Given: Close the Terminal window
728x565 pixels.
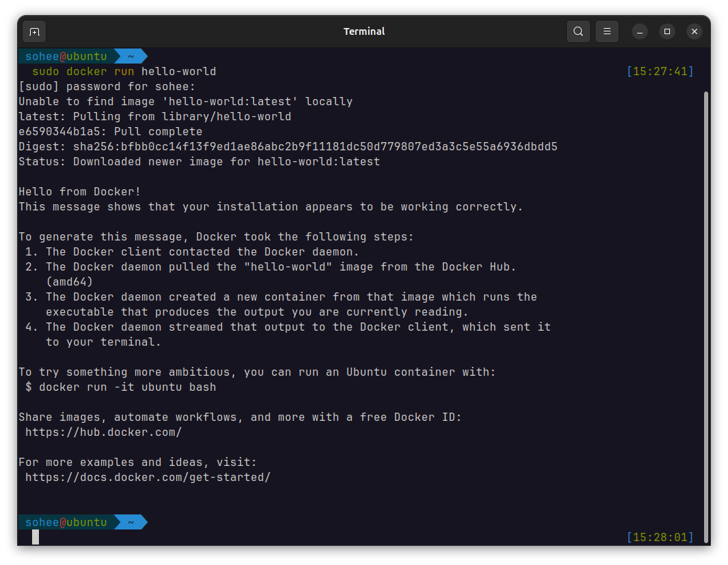Looking at the screenshot, I should coord(695,31).
